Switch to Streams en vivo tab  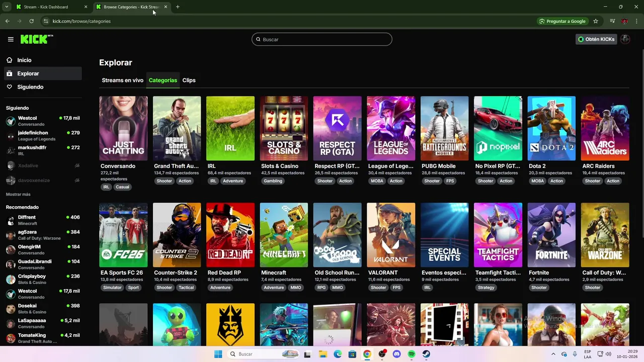pos(122,80)
